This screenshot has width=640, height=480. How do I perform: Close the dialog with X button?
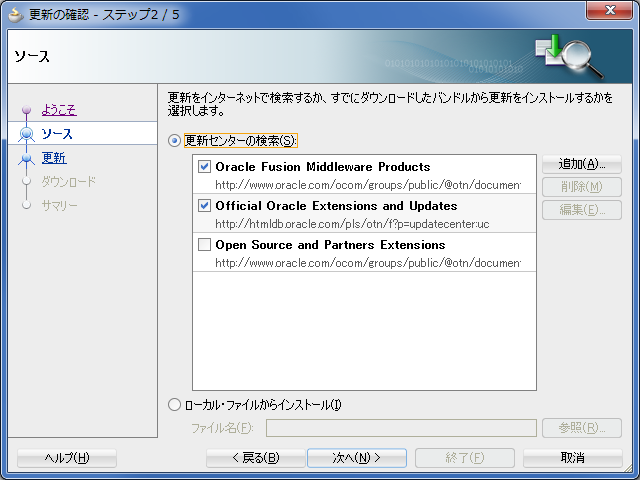(610, 10)
